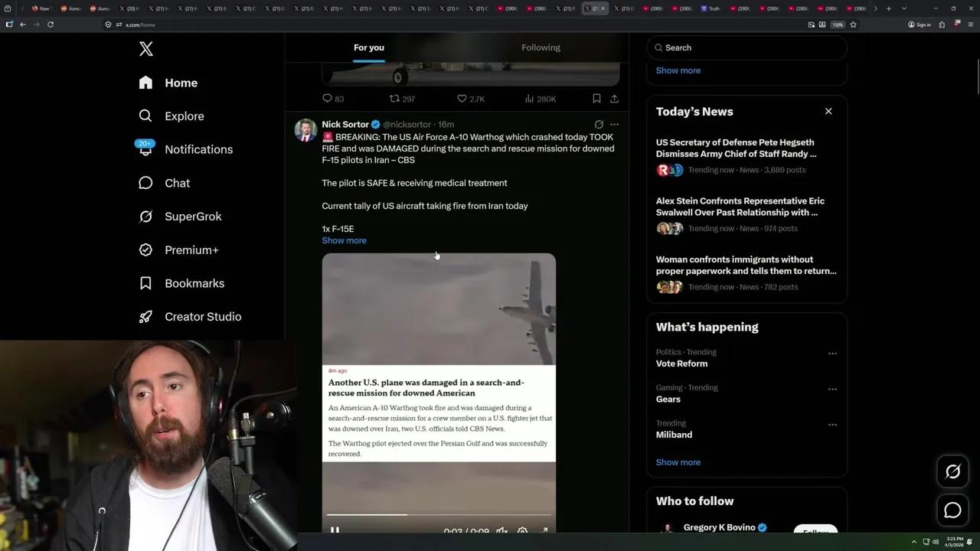Image resolution: width=980 pixels, height=551 pixels.
Task: Open more options for Gears trend
Action: click(832, 389)
